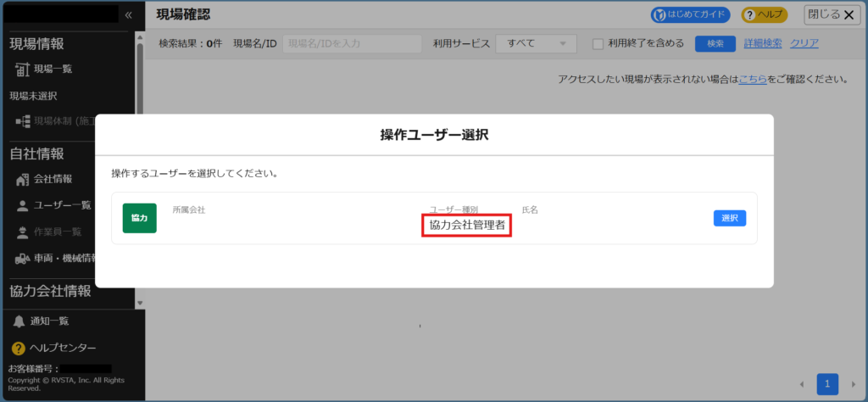Click the 現場情報 section heading
The width and height of the screenshot is (868, 402).
pos(36,44)
